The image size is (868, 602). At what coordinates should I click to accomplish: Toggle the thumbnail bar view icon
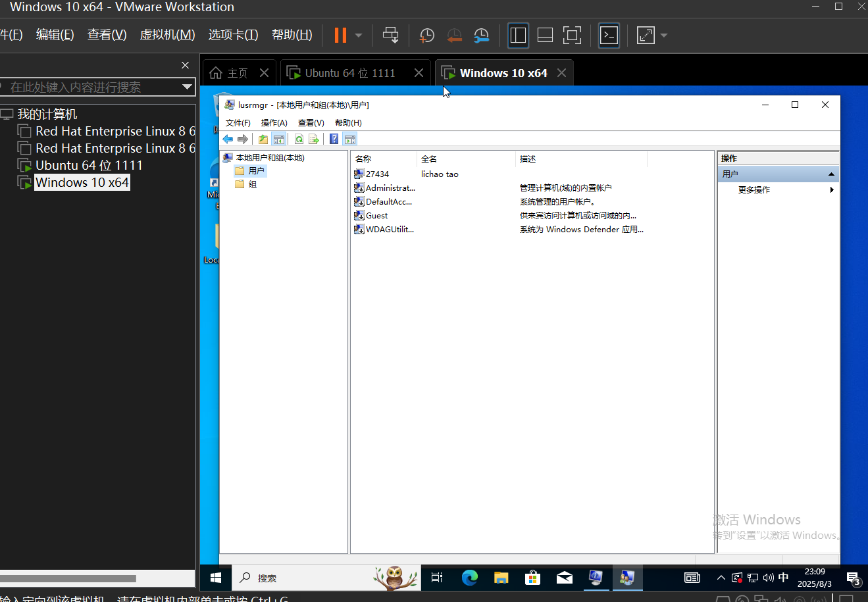click(x=545, y=36)
